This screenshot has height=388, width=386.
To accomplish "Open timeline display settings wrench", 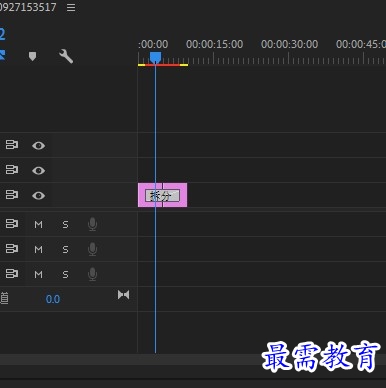I will (66, 56).
